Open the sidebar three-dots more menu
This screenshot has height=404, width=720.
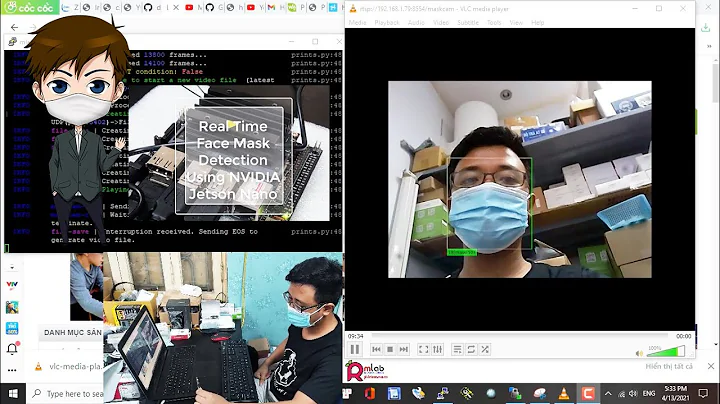[x=12, y=370]
